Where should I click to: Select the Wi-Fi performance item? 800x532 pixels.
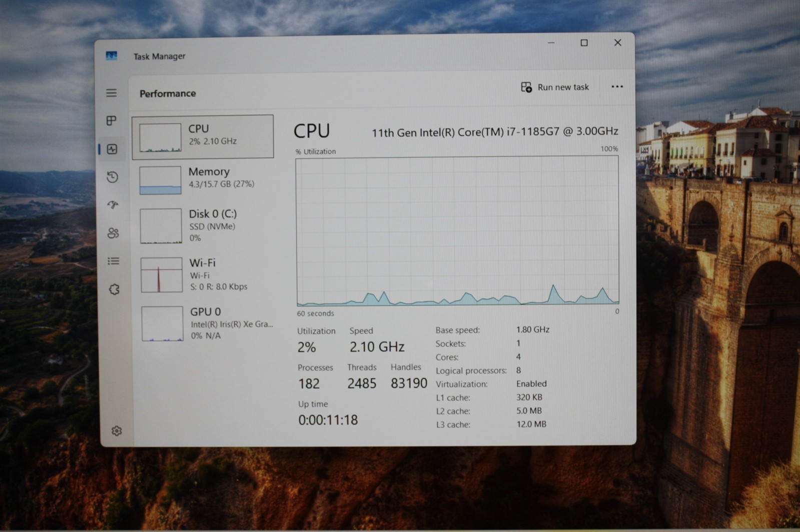(204, 274)
